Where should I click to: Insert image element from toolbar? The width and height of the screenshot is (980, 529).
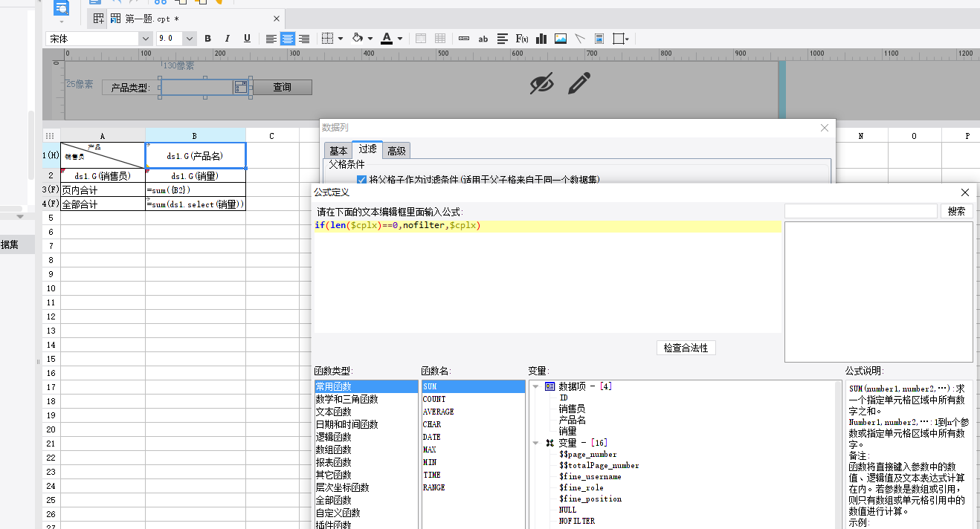561,39
